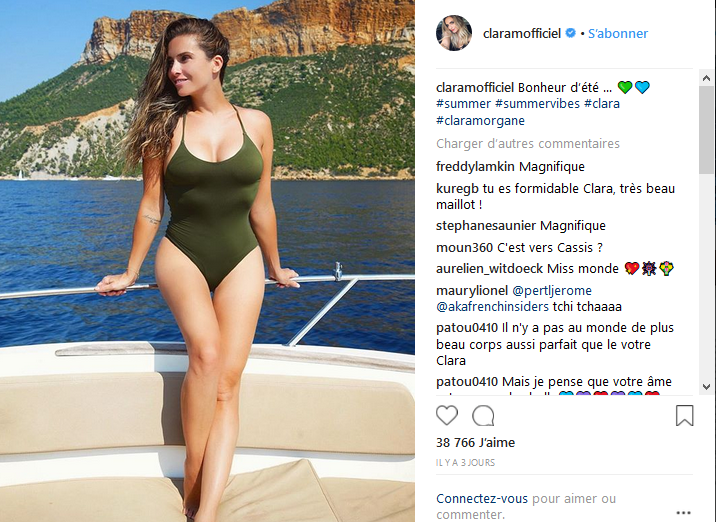Open comments using the speech bubble icon
The height and width of the screenshot is (522, 716).
pyautogui.click(x=483, y=416)
